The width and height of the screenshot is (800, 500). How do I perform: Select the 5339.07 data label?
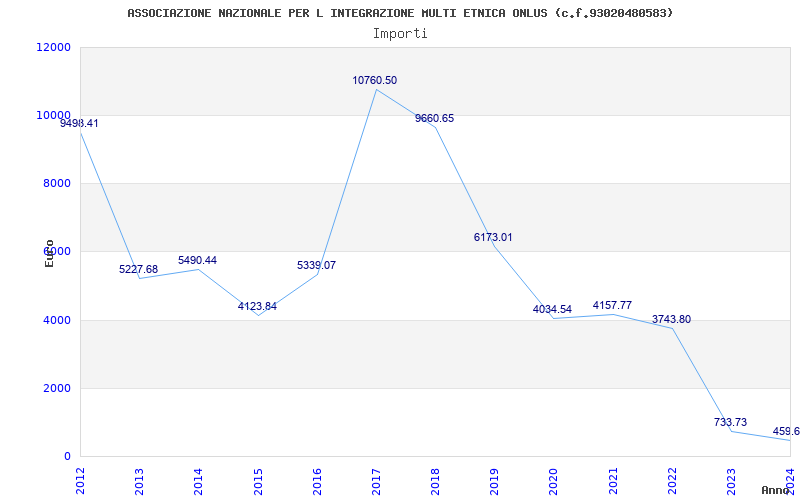[x=316, y=265]
